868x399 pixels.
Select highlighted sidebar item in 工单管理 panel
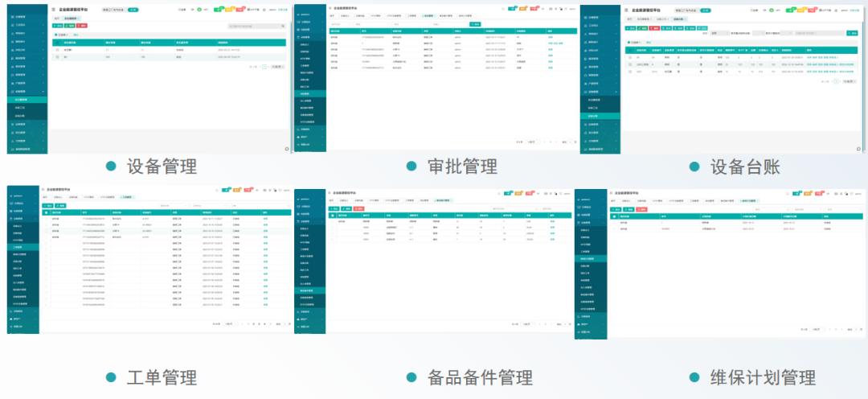(23, 247)
